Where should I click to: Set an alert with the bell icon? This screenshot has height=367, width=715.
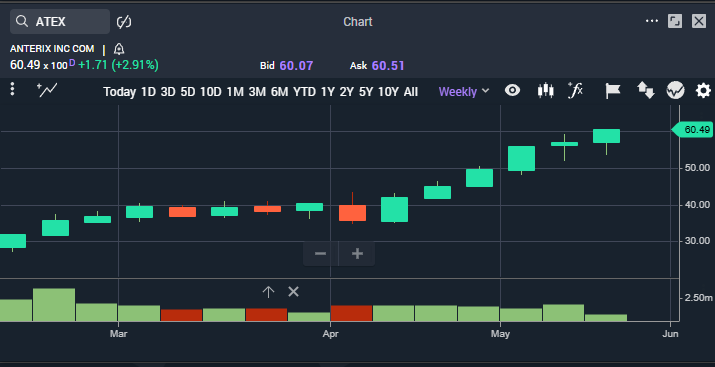[x=119, y=49]
